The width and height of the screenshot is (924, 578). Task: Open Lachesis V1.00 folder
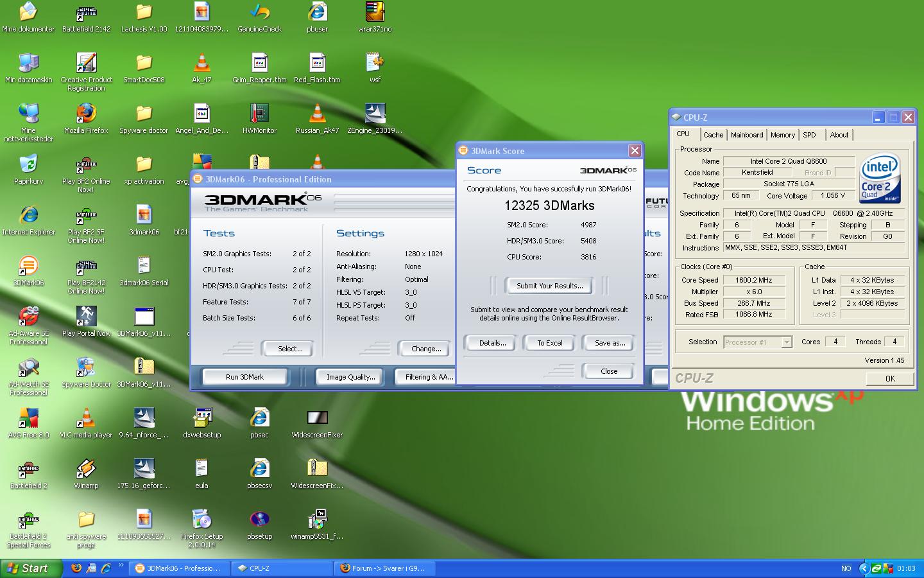pyautogui.click(x=144, y=17)
